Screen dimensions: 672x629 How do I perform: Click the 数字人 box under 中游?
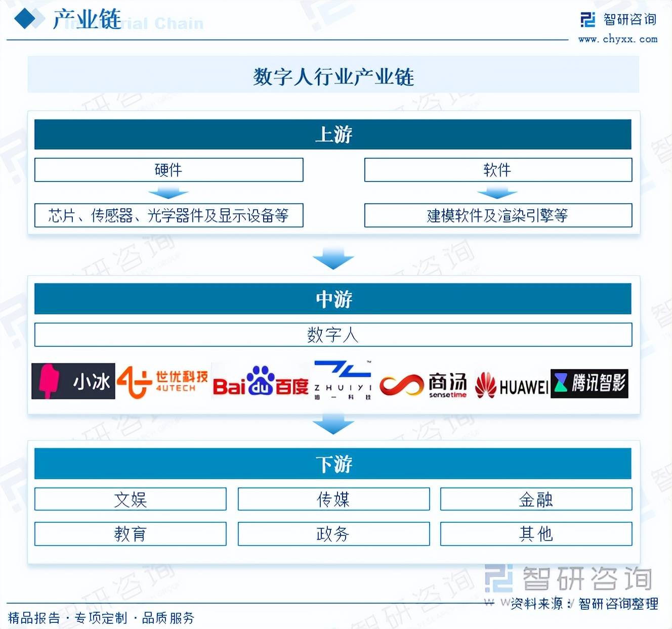point(333,335)
